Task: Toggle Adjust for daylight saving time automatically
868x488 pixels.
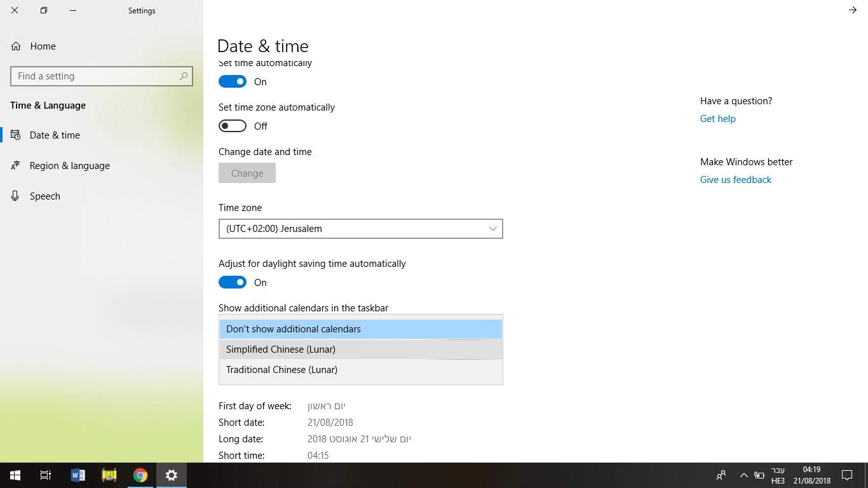Action: 233,283
